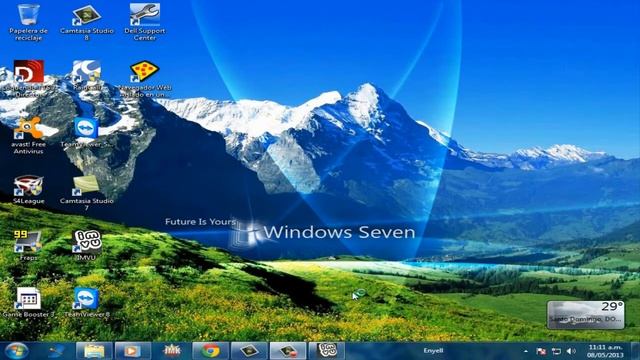The height and width of the screenshot is (360, 640).
Task: Open the Windows Start menu orb
Action: tap(16, 351)
